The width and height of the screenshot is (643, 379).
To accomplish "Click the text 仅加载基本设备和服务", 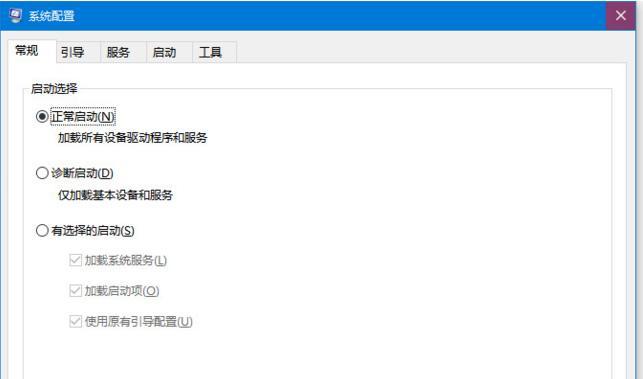I will click(115, 195).
